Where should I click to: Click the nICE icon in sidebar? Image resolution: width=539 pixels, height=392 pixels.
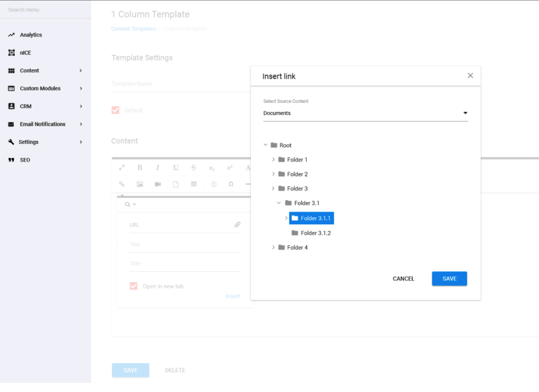11,53
